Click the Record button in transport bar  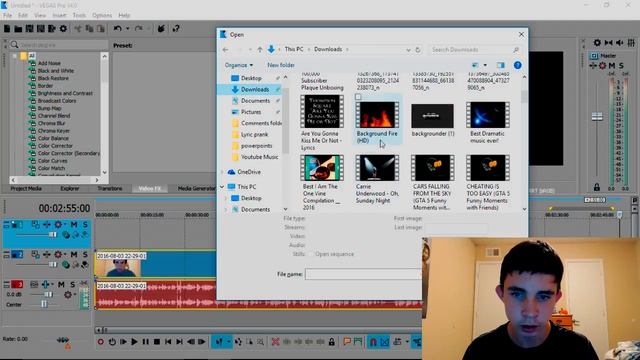pos(100,342)
